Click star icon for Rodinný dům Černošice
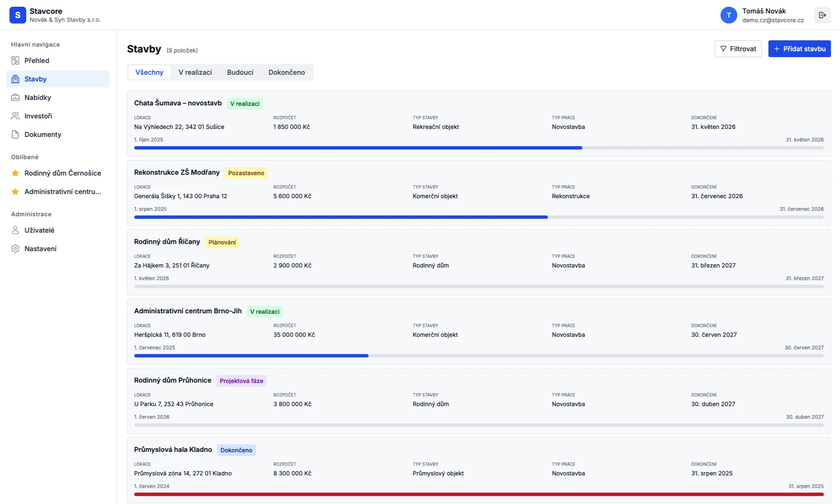Image resolution: width=840 pixels, height=504 pixels. click(15, 173)
